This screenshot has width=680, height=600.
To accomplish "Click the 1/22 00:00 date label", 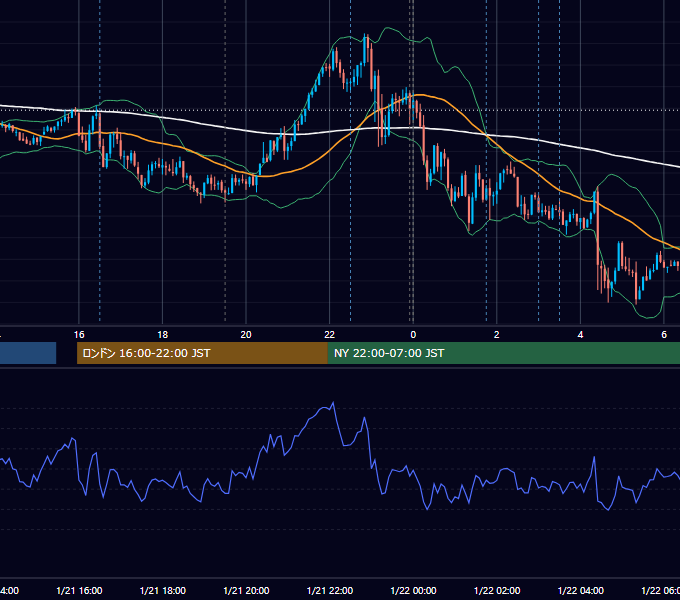I will click(x=413, y=590).
